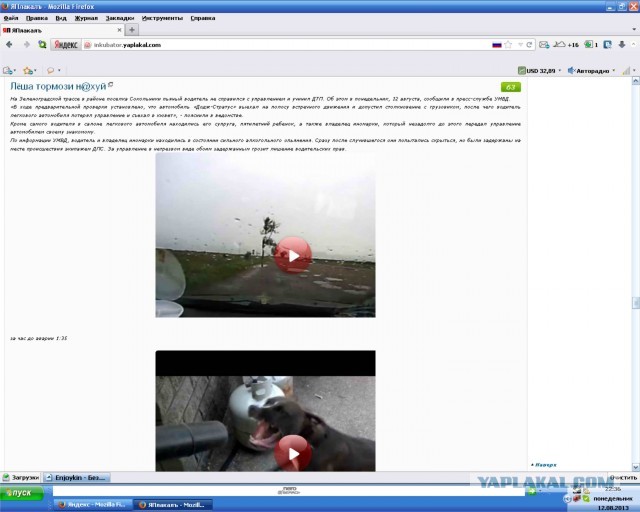Click the USD 32,89 currency widget
This screenshot has height=512, width=640.
click(x=537, y=71)
